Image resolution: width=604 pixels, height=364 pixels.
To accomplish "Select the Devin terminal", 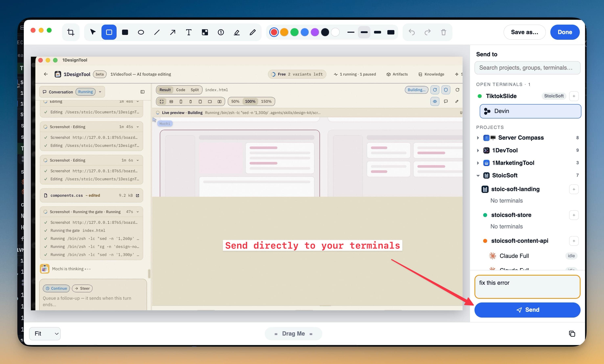I will (x=530, y=111).
